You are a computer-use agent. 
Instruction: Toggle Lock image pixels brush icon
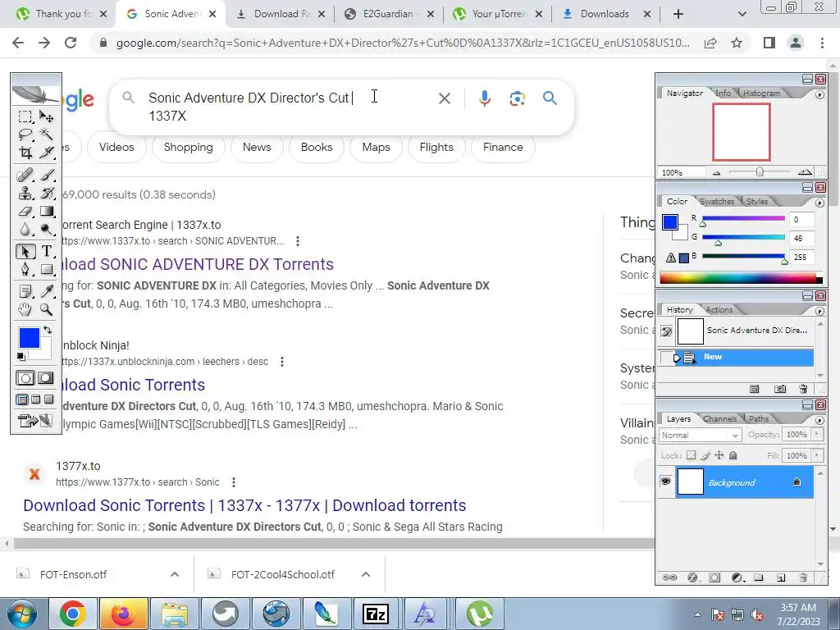(705, 455)
